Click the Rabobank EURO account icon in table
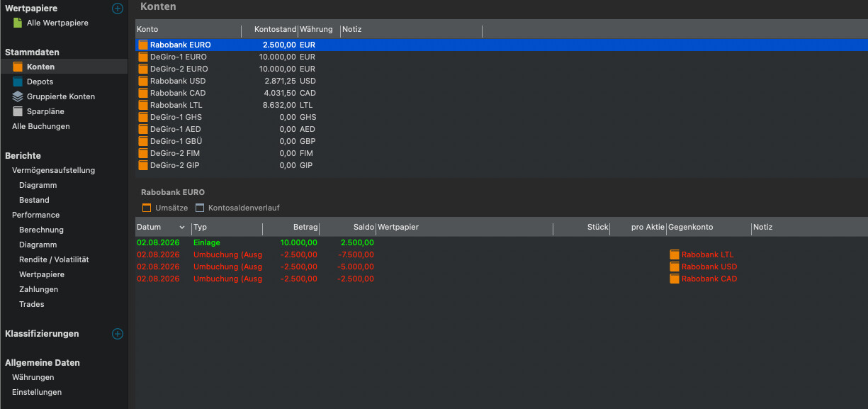Image resolution: width=868 pixels, height=409 pixels. coord(143,45)
